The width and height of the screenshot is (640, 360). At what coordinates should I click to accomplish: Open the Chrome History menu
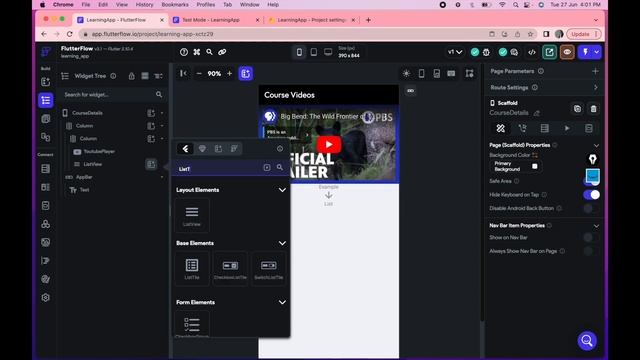click(x=144, y=4)
